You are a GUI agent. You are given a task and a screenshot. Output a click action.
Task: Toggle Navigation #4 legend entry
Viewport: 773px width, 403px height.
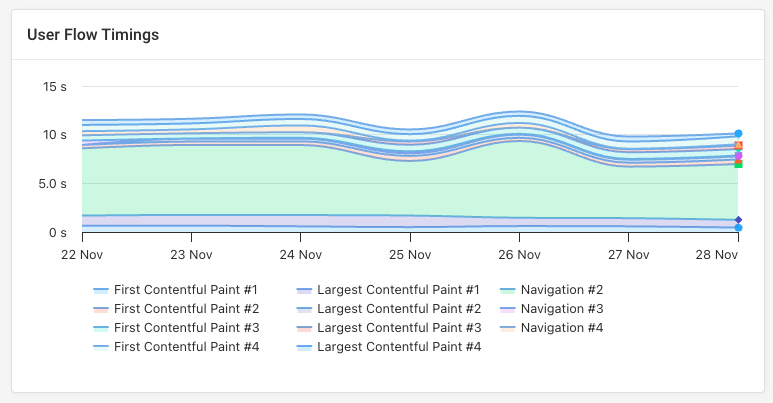coord(552,328)
